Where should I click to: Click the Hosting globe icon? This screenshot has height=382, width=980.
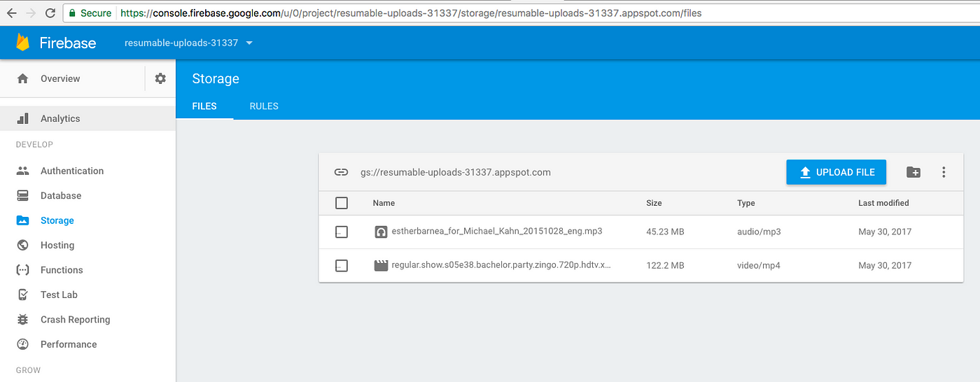pyautogui.click(x=22, y=245)
